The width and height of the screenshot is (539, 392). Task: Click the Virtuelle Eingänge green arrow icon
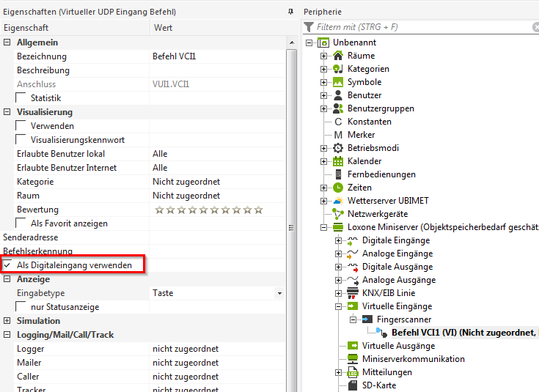tap(353, 306)
